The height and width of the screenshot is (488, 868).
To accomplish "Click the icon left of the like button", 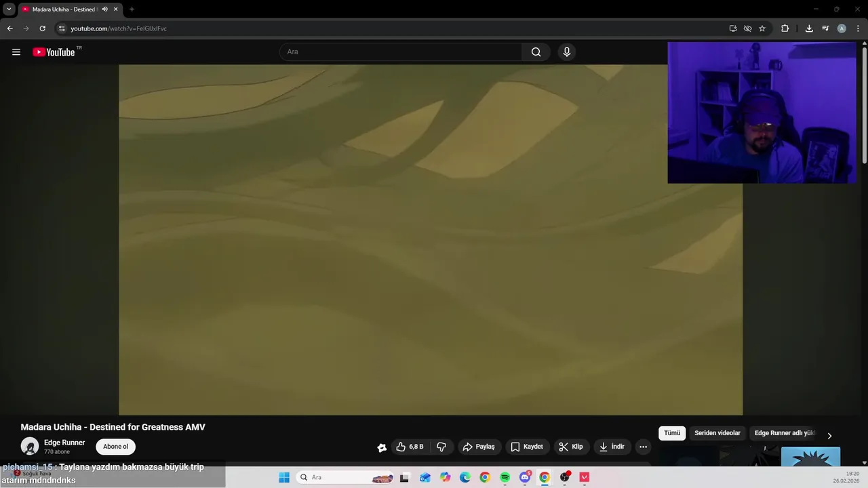I will pos(382,447).
